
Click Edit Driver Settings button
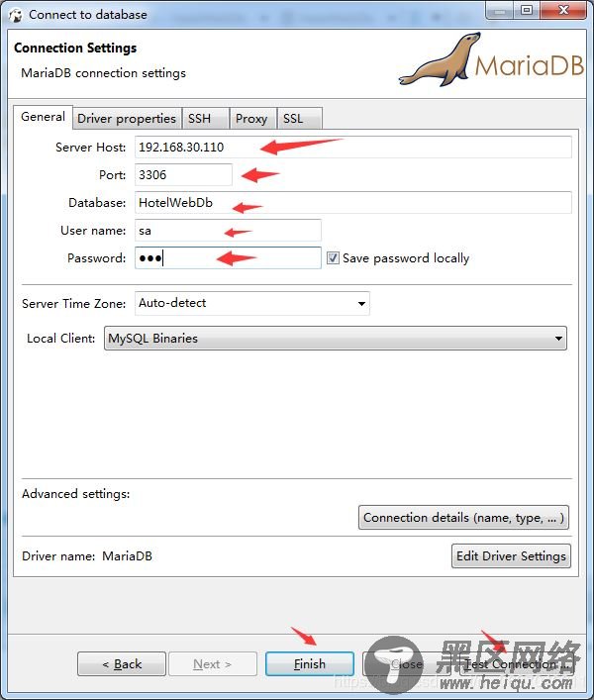click(511, 555)
